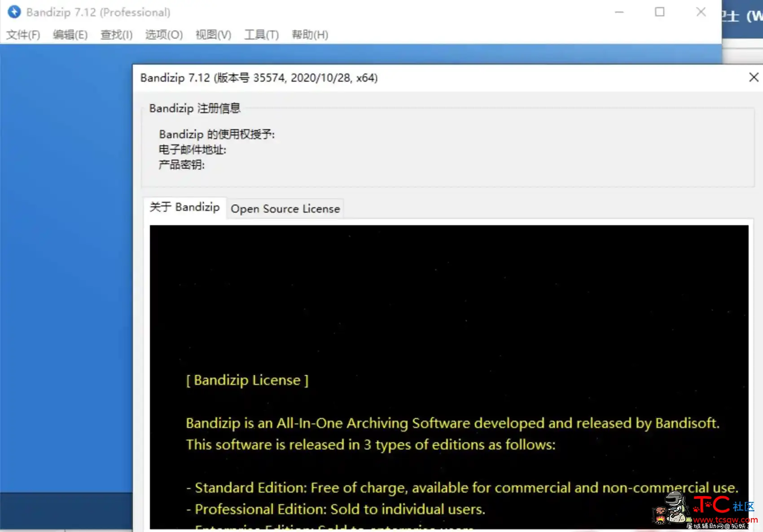Click the '[ Bandizip License ]' heading text
Screen dimensions: 763x532
pyautogui.click(x=247, y=380)
